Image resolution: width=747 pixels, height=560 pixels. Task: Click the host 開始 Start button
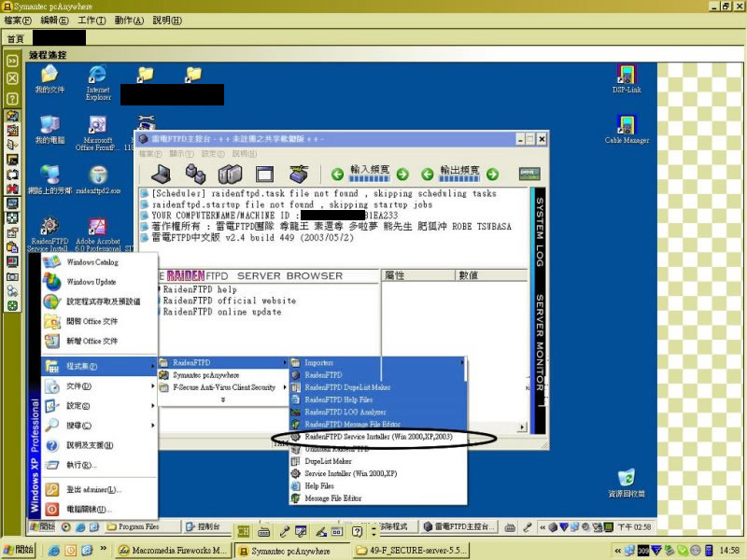click(x=19, y=550)
